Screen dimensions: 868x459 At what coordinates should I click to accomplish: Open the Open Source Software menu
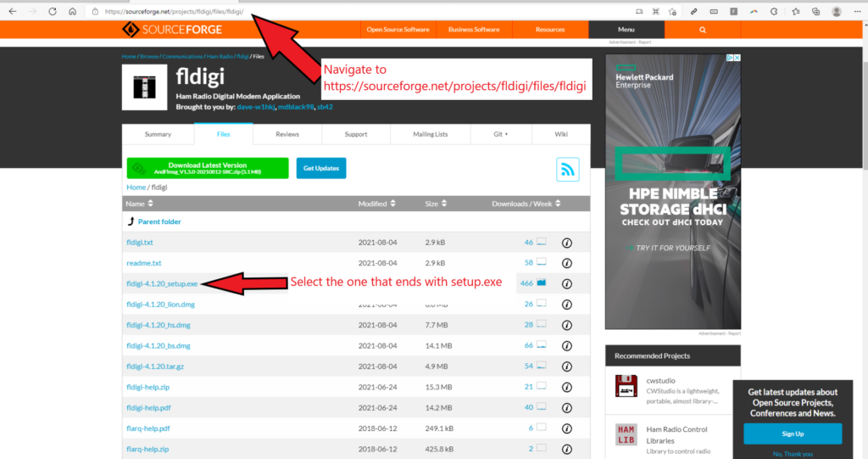click(x=398, y=30)
